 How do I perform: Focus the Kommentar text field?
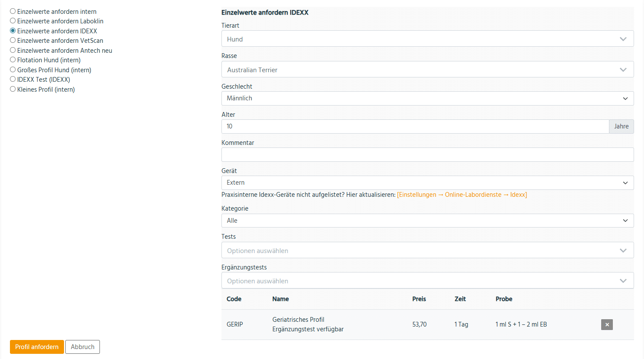coord(427,154)
